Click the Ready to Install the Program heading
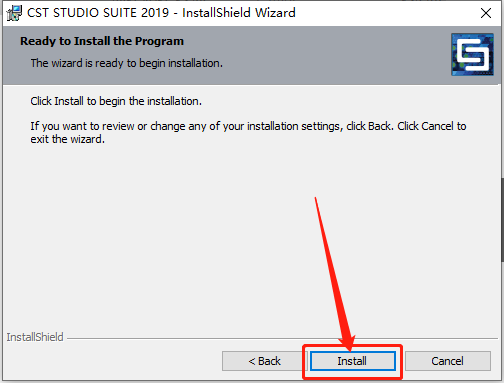The height and width of the screenshot is (383, 504). tap(102, 41)
